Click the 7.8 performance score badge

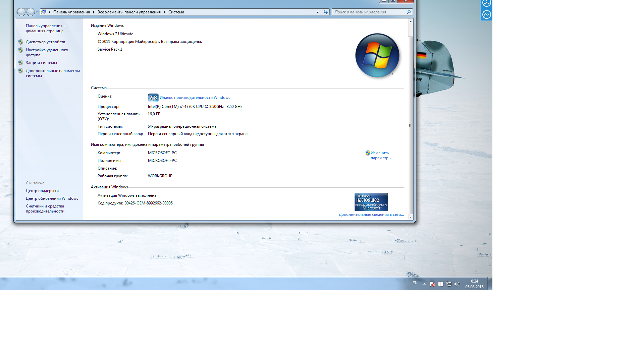(153, 98)
